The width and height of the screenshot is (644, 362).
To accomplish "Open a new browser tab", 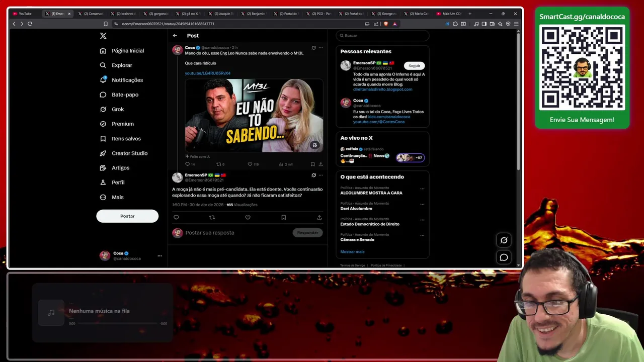I will coord(470,14).
